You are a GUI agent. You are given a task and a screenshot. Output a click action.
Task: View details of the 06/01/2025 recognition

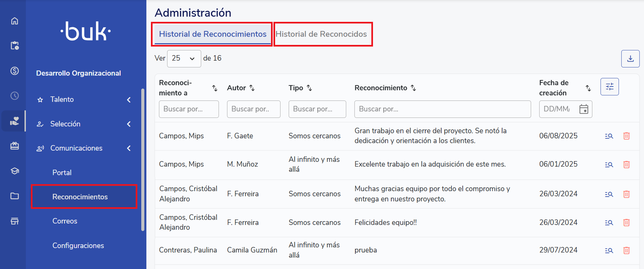[x=609, y=164]
